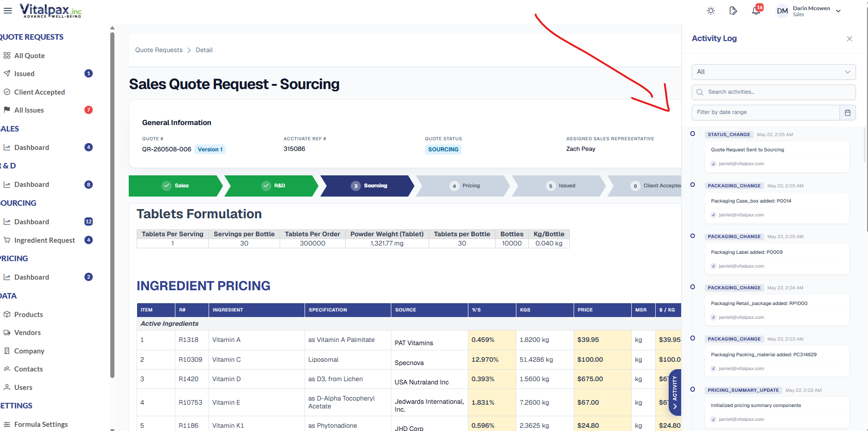Click the STATUS_CHANGE activity tag

click(x=729, y=135)
